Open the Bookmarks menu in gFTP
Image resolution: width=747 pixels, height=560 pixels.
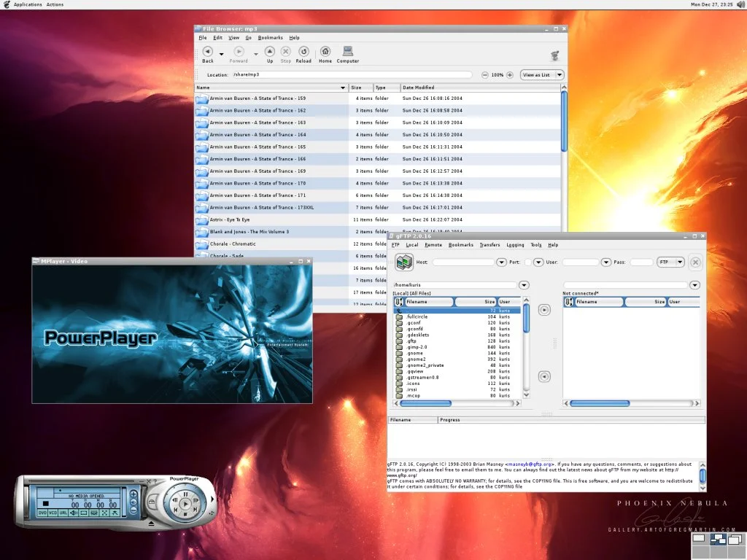click(x=460, y=245)
